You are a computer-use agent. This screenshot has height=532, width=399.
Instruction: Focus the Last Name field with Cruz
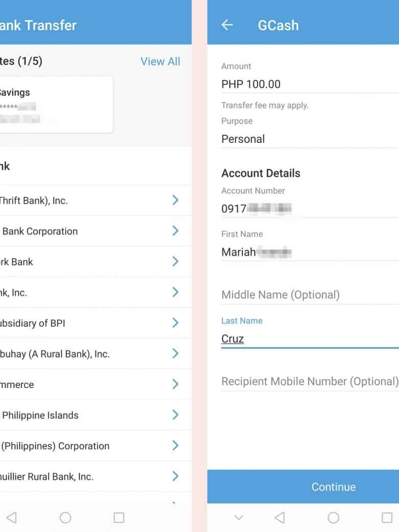pos(306,338)
